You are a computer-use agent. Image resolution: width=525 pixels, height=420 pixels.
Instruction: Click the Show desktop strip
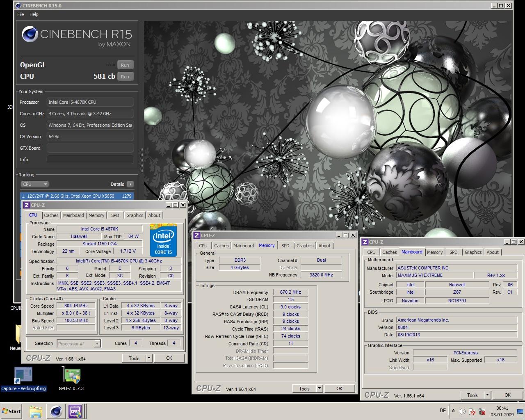pyautogui.click(x=520, y=411)
